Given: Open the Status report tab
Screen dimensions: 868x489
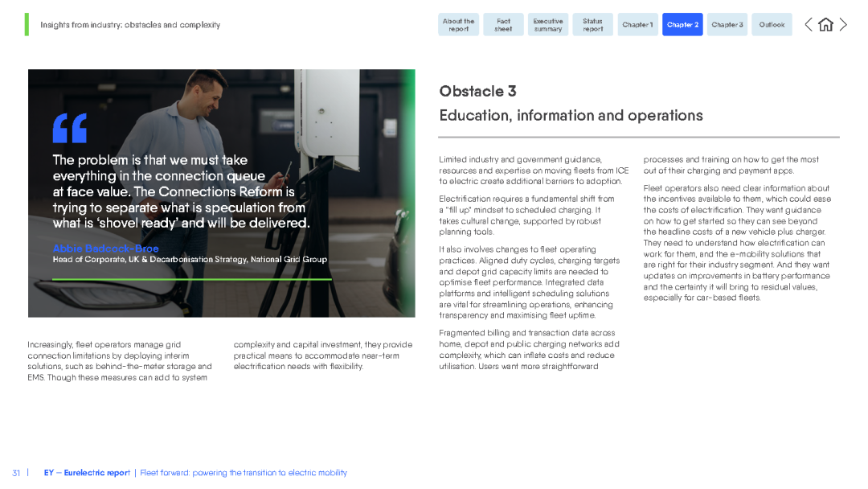Looking at the screenshot, I should (593, 24).
